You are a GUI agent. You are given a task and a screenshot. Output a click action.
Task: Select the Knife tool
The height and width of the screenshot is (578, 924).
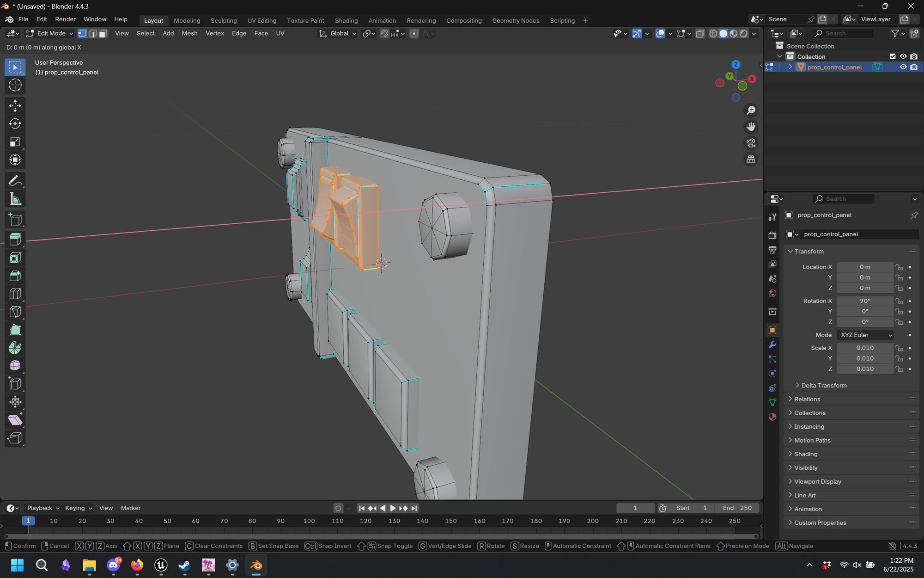tap(15, 312)
